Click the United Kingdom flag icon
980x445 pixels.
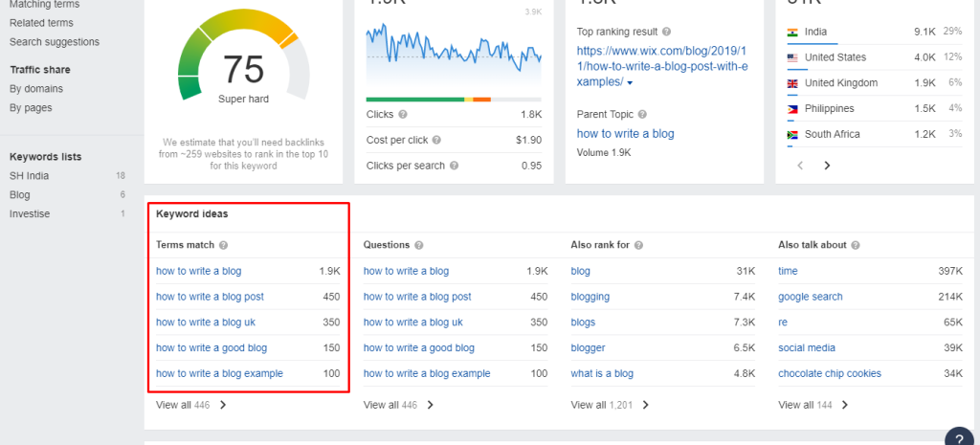click(792, 83)
